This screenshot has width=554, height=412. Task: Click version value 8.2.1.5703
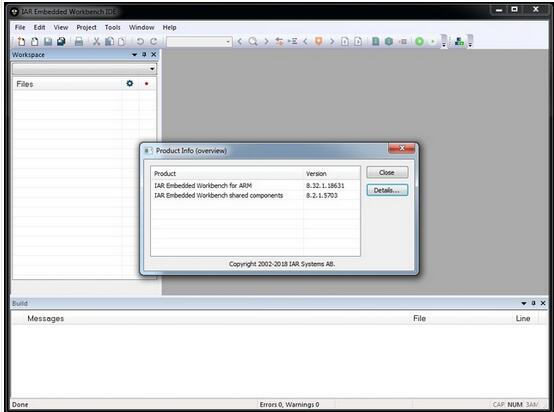point(322,195)
